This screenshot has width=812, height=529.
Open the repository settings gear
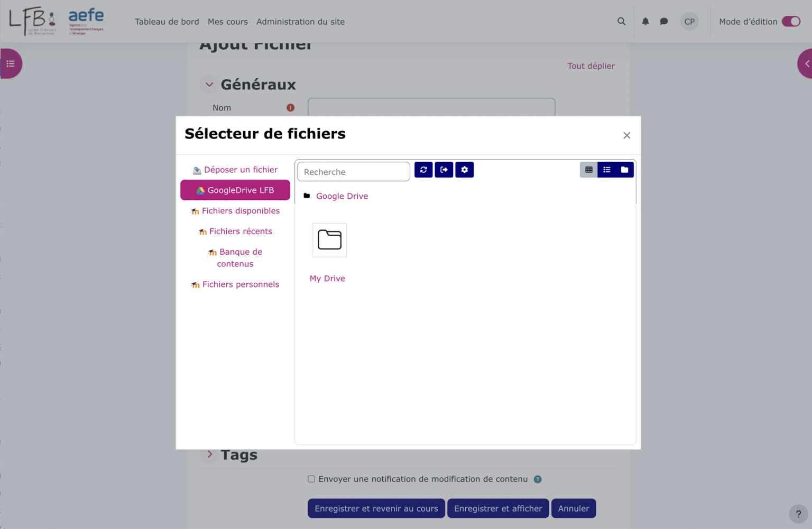(x=464, y=170)
